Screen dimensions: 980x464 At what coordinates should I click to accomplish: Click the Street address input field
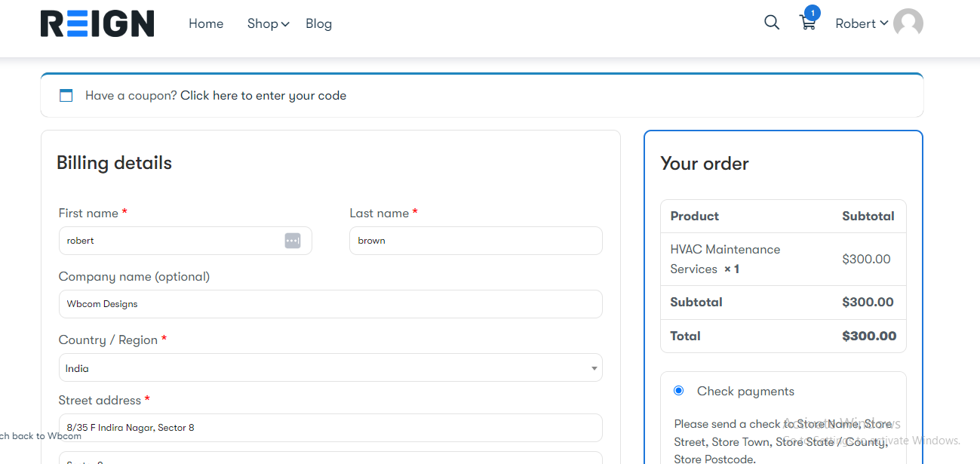click(x=330, y=428)
